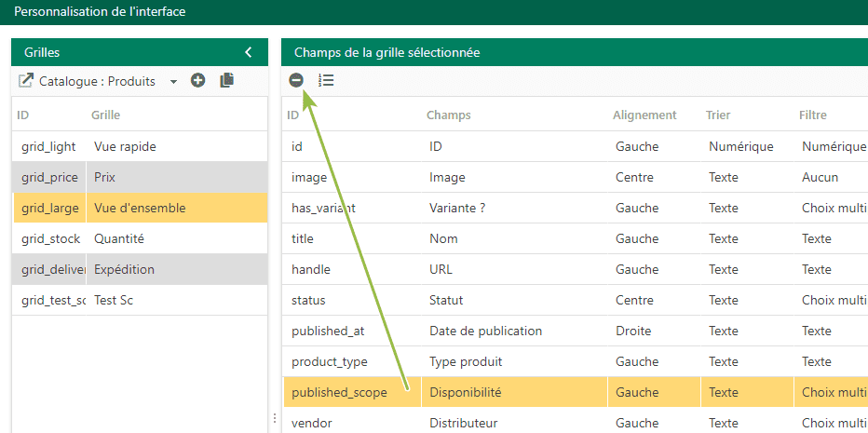Click the Alignement column header
The width and height of the screenshot is (868, 433).
[644, 115]
